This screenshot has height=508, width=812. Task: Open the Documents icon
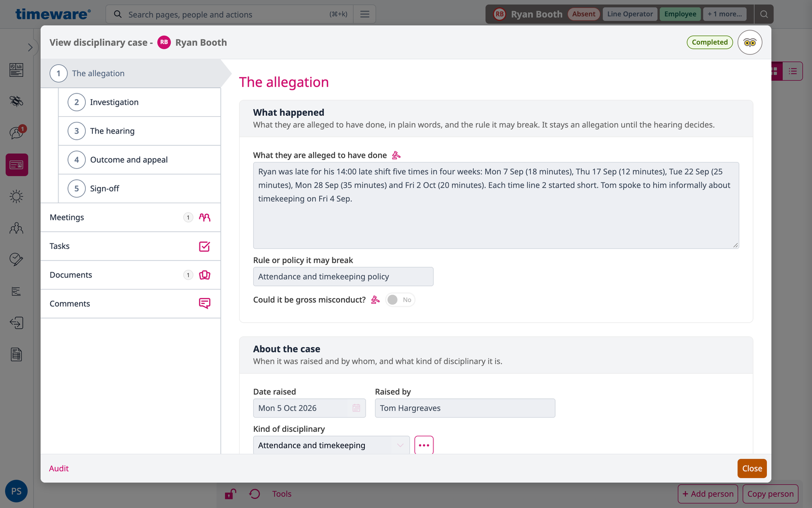pos(205,275)
